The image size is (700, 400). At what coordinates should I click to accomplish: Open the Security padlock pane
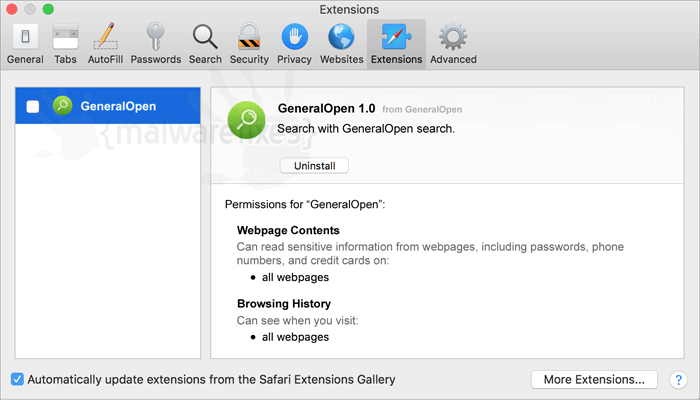click(x=249, y=44)
